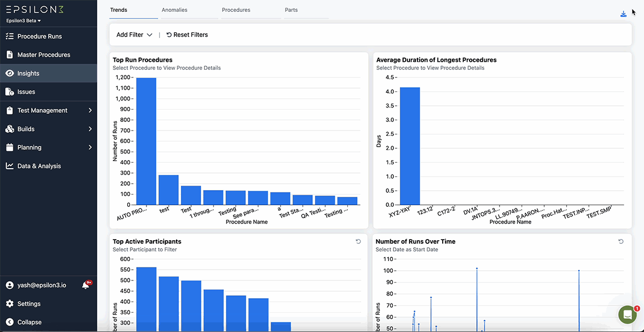This screenshot has height=332, width=644.
Task: Reset the Number of Runs Over Time chart
Action: tap(621, 242)
